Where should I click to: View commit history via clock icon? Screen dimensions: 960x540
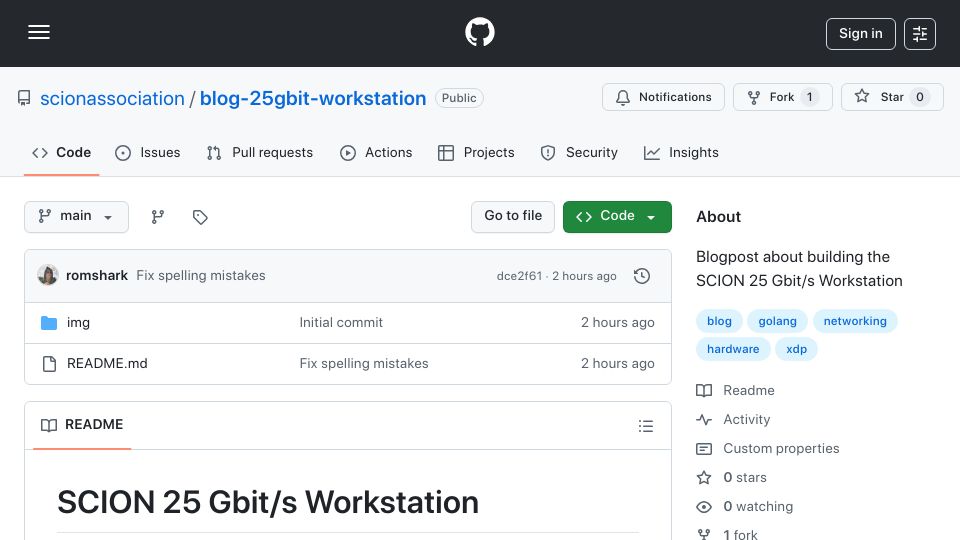(642, 276)
